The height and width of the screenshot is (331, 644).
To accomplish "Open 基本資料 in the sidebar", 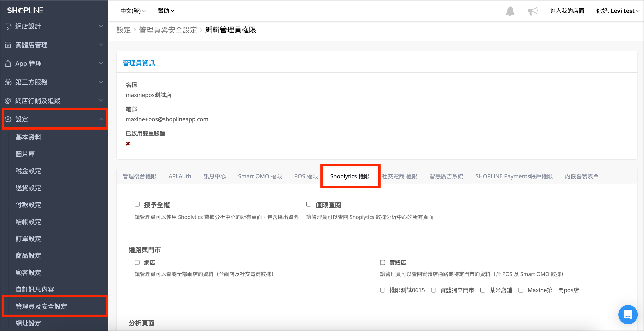I will tap(28, 137).
